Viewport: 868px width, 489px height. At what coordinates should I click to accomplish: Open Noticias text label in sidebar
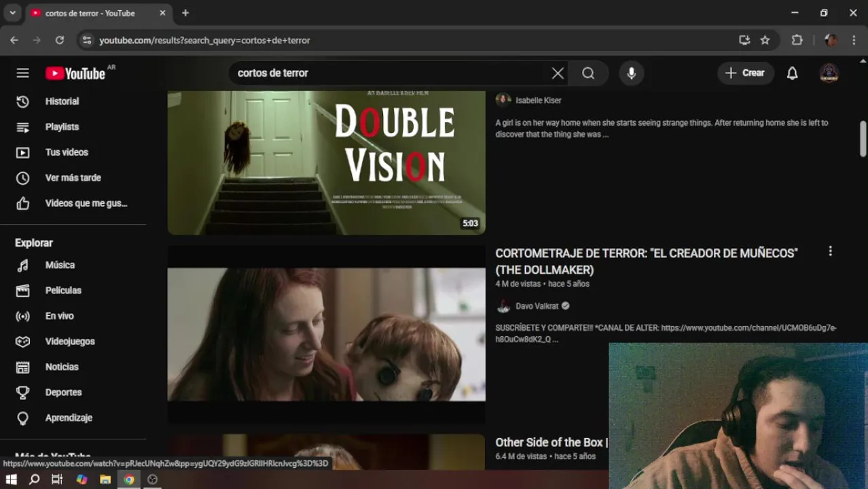[x=62, y=367]
